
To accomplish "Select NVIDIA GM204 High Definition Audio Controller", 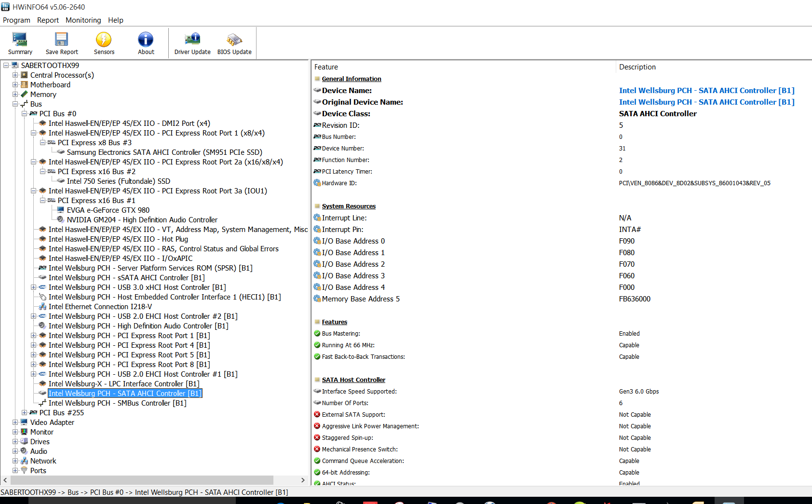I will tap(142, 220).
